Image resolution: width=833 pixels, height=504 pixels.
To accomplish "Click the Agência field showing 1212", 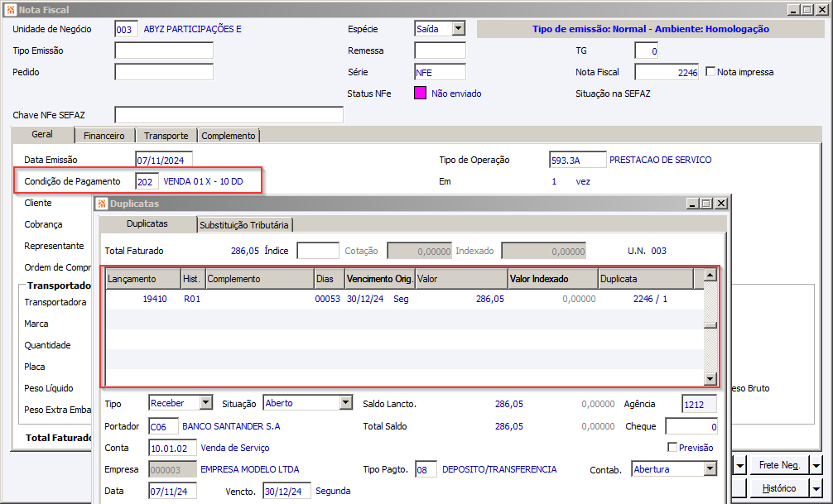I will tap(699, 404).
